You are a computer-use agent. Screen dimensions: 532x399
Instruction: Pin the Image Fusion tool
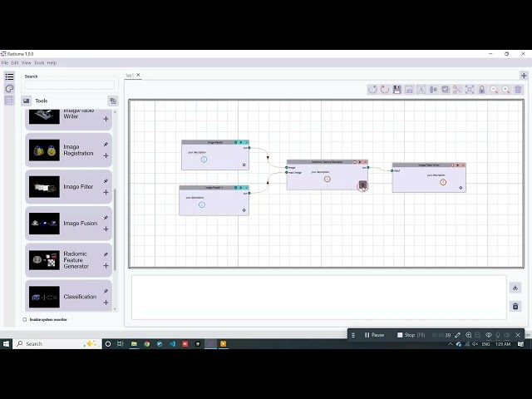(106, 218)
